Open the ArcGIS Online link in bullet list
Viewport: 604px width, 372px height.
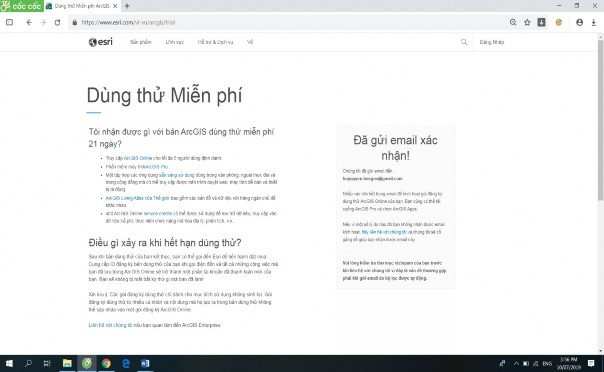(138, 158)
